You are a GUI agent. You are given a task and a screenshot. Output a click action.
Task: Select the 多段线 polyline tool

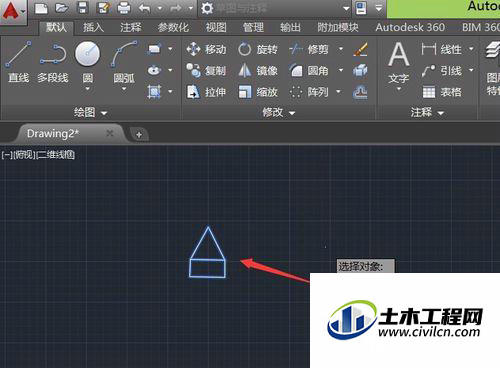tap(53, 62)
